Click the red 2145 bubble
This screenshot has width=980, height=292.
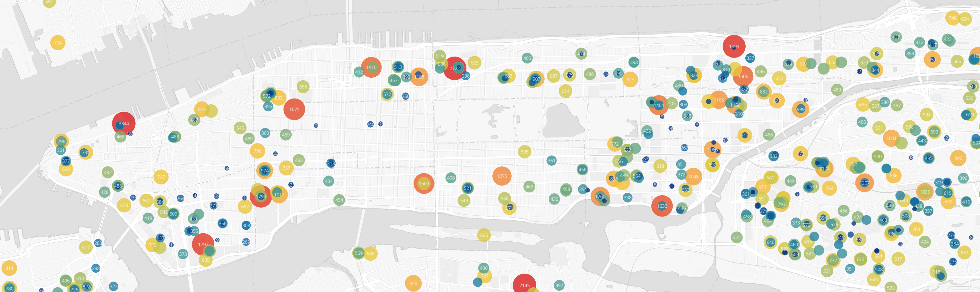pos(524,285)
